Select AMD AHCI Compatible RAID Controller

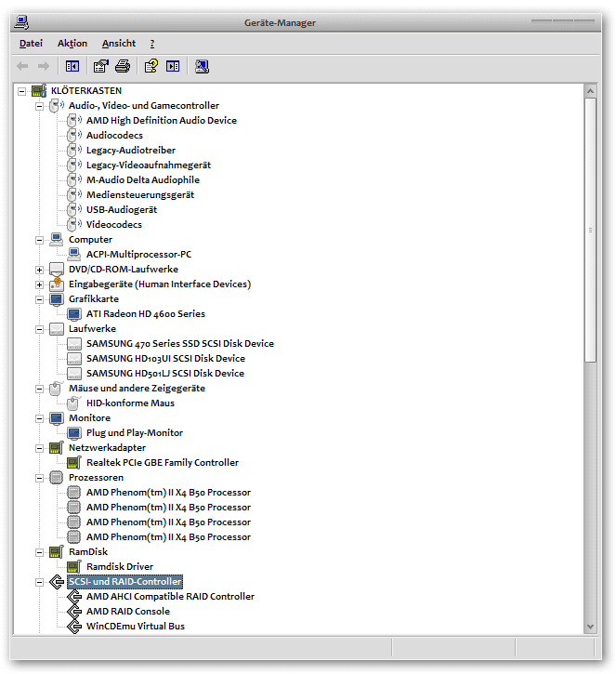(x=170, y=597)
